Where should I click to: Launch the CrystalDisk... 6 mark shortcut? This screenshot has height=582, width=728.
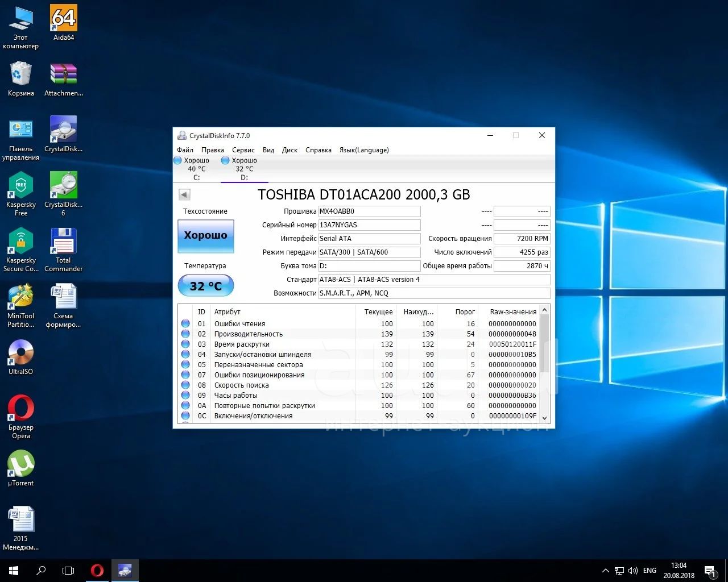point(64,194)
